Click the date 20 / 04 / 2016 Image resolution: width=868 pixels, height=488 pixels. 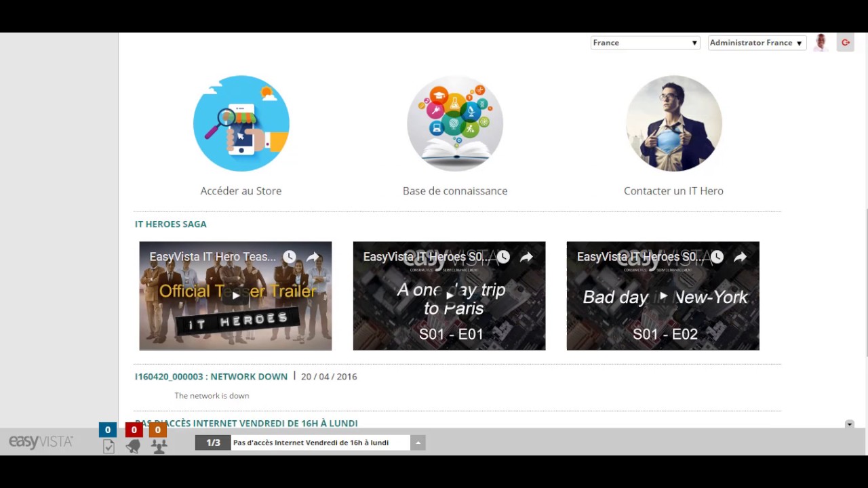pyautogui.click(x=329, y=376)
